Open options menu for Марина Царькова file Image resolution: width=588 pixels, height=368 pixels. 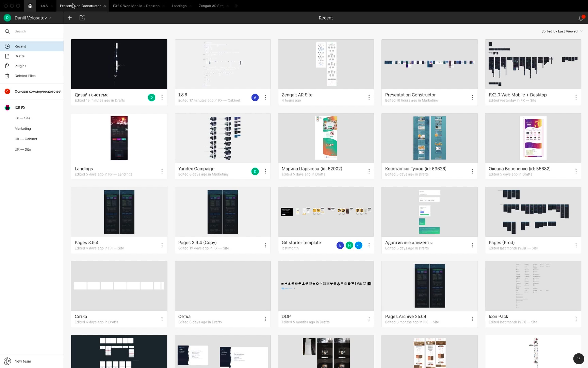369,171
